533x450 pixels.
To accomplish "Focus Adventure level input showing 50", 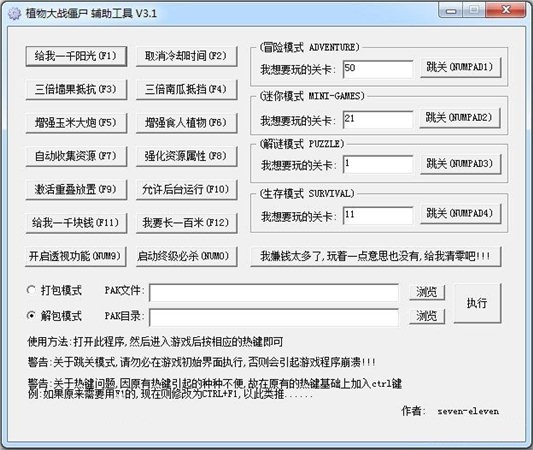I will click(378, 69).
